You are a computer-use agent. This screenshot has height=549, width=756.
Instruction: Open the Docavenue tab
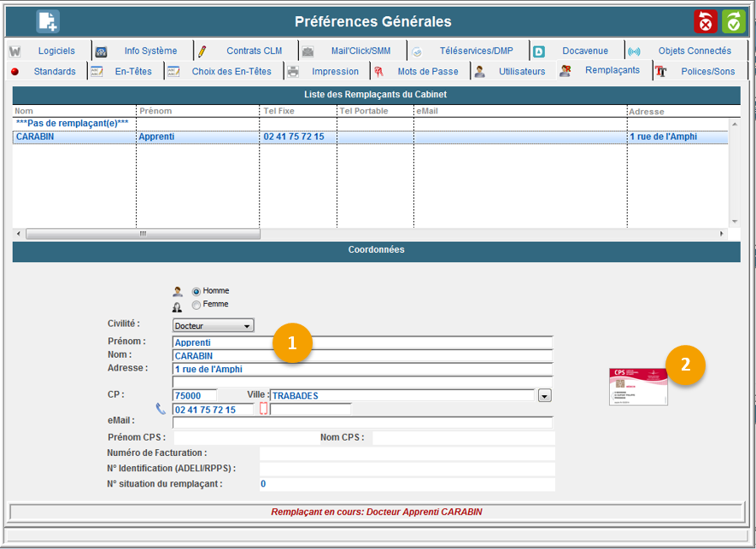click(584, 51)
